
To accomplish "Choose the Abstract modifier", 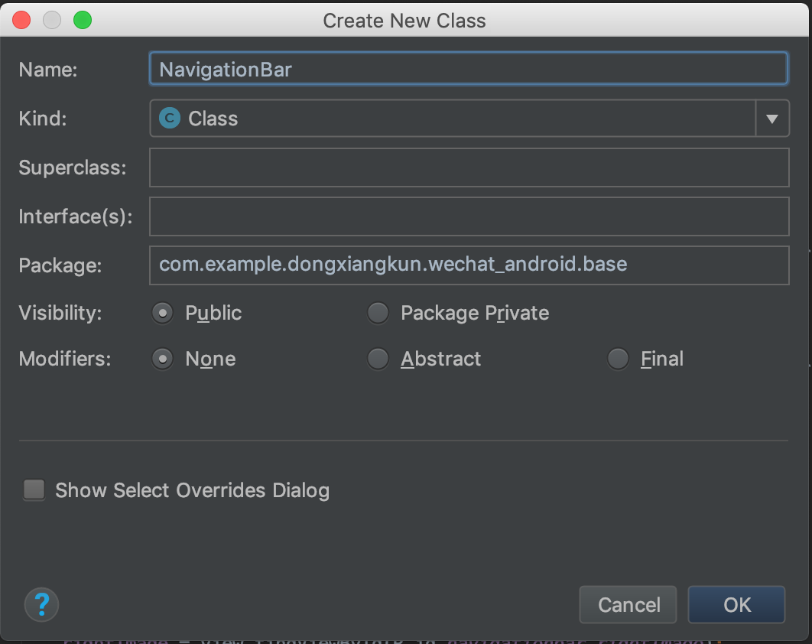I will (378, 359).
